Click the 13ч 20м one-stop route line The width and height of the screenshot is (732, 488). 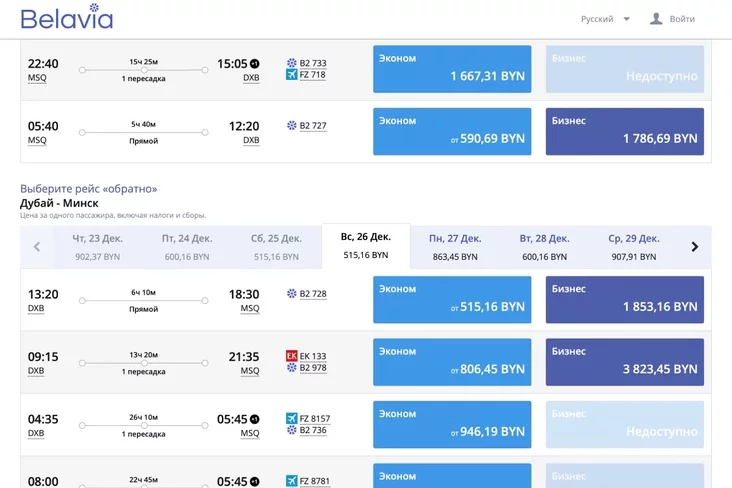point(144,363)
